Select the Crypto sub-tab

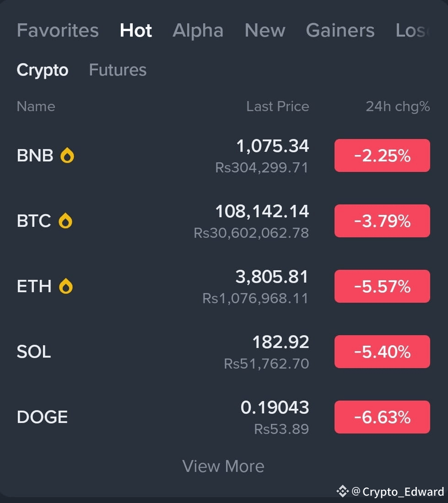pos(43,70)
